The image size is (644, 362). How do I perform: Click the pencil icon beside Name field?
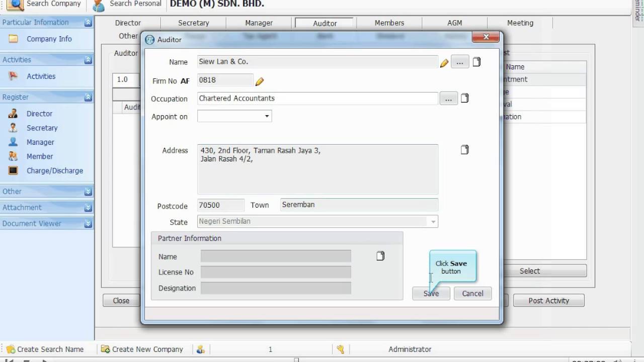(444, 63)
